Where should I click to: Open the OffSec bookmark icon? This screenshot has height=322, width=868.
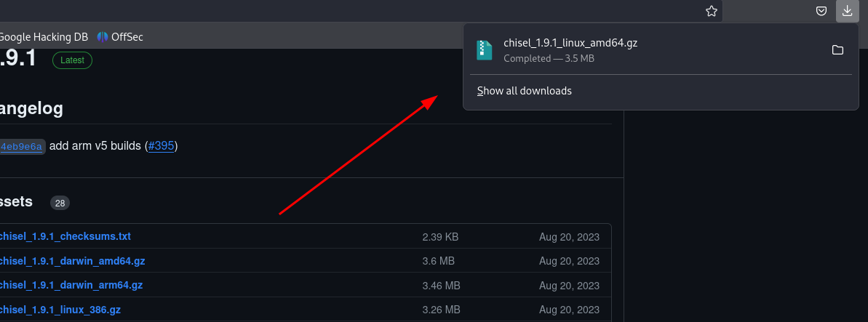click(x=103, y=37)
